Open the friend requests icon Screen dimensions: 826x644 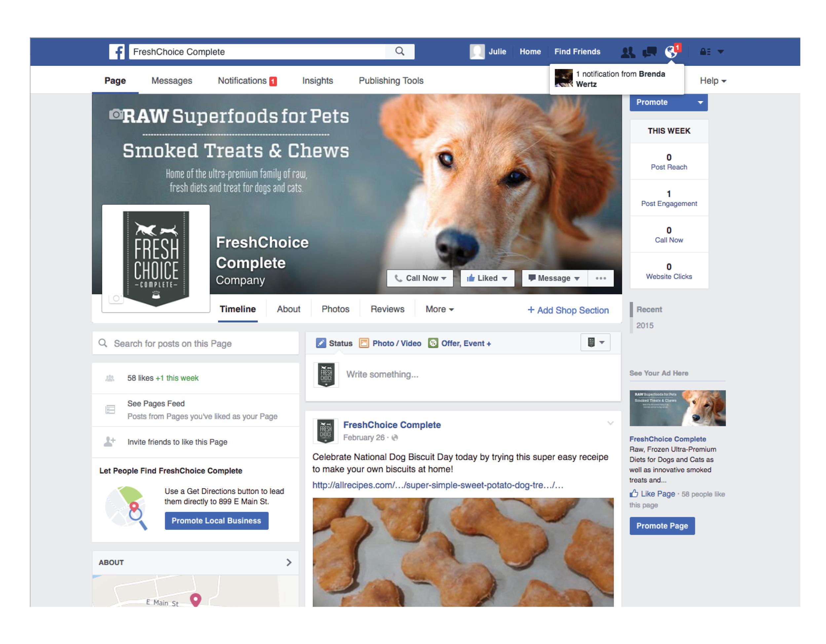(x=627, y=52)
